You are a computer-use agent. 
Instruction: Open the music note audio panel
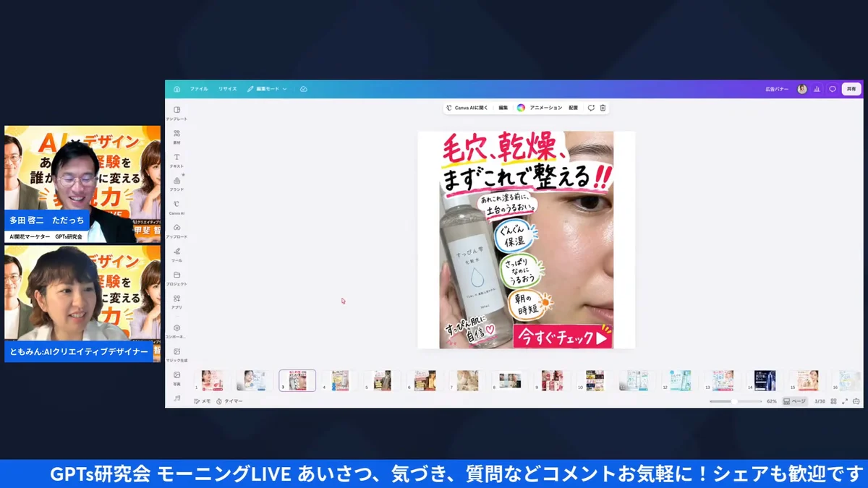176,398
